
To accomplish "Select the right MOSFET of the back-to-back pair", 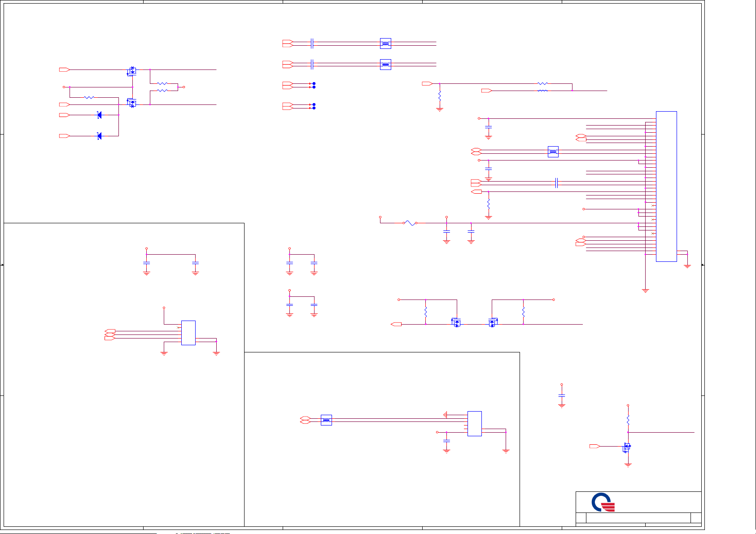I will pos(493,322).
